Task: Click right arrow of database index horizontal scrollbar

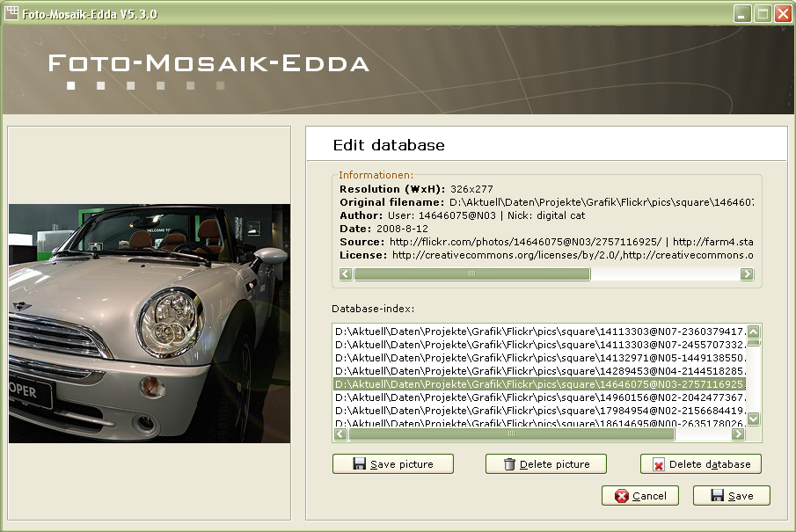Action: [738, 434]
